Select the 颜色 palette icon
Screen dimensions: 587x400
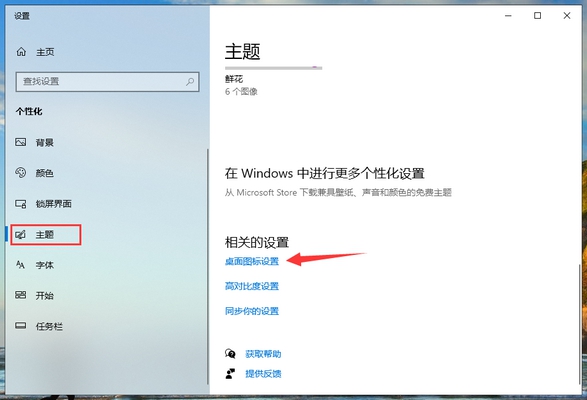pyautogui.click(x=21, y=173)
